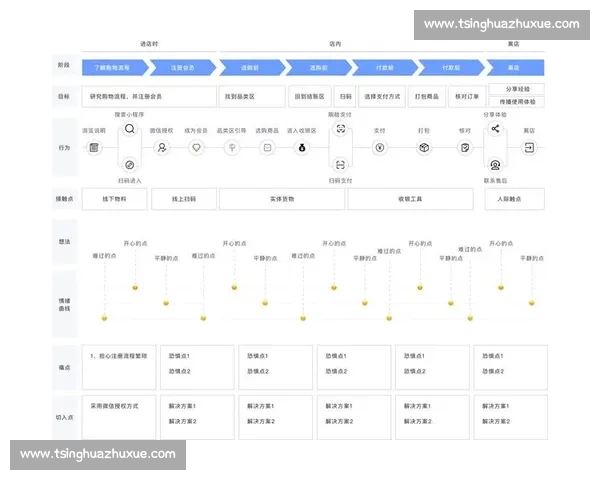600x480 pixels.
Task: Select the 实体货物 touchpoint box
Action: pyautogui.click(x=282, y=199)
